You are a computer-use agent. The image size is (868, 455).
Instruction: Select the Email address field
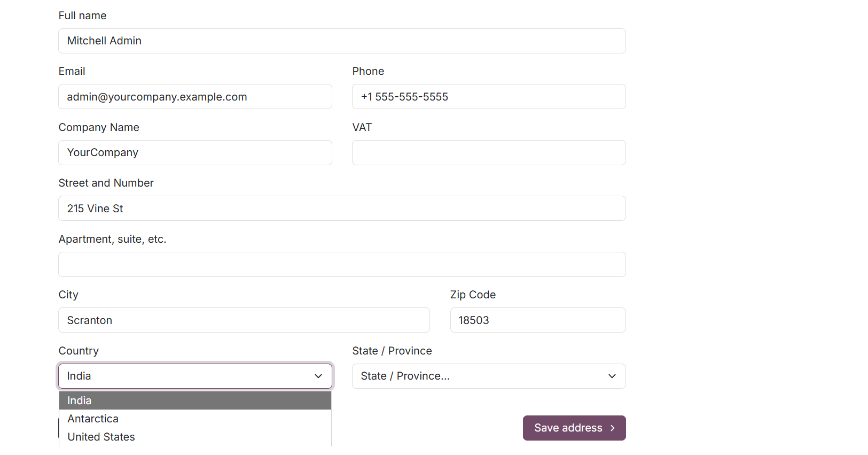(x=195, y=97)
